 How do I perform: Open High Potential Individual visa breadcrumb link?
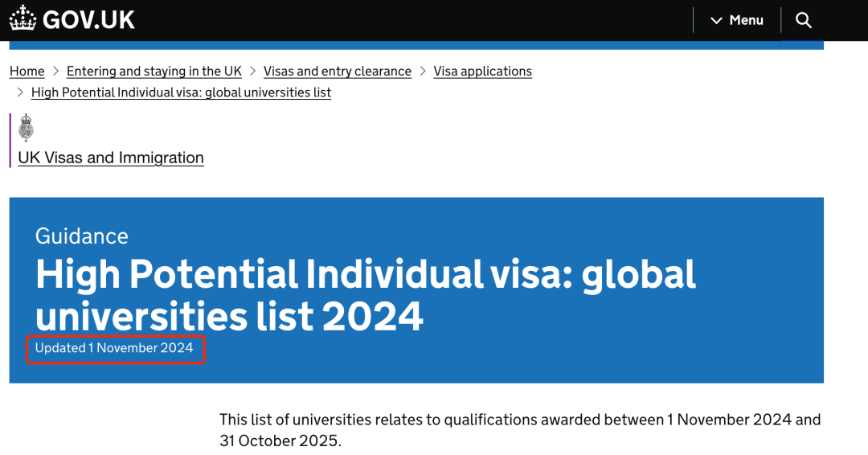(181, 92)
